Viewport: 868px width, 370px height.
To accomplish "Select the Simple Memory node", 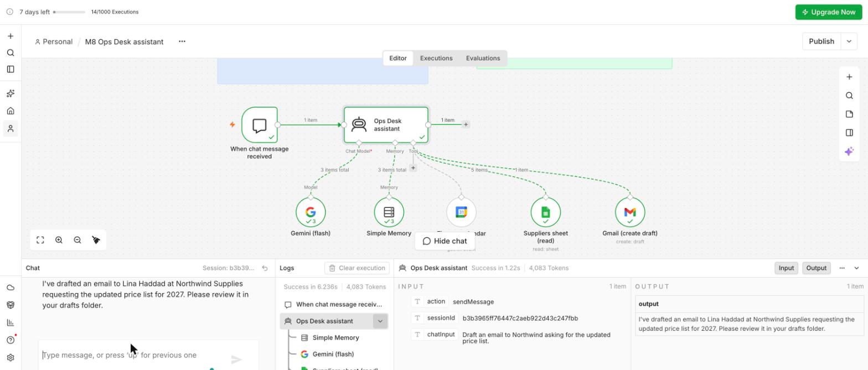I will click(x=389, y=212).
